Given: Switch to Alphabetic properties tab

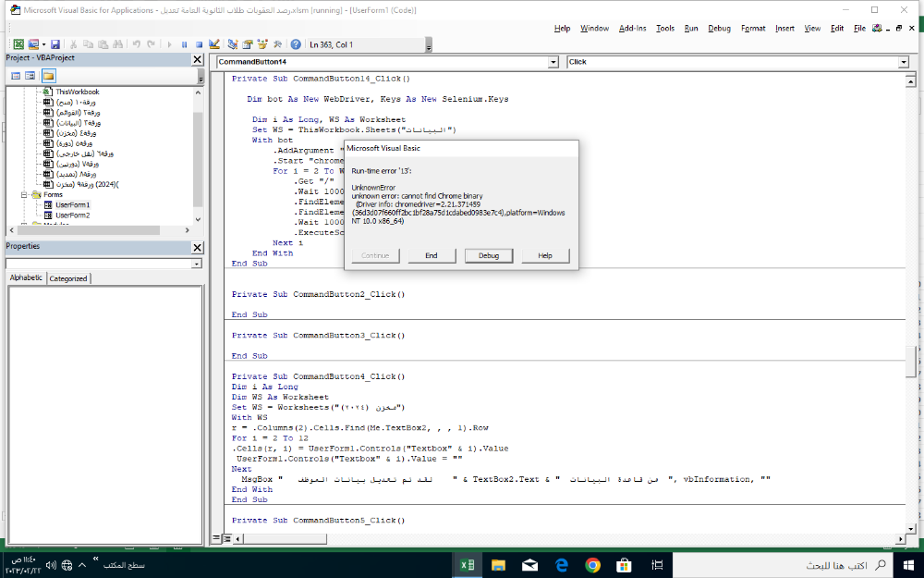Looking at the screenshot, I should (x=26, y=277).
